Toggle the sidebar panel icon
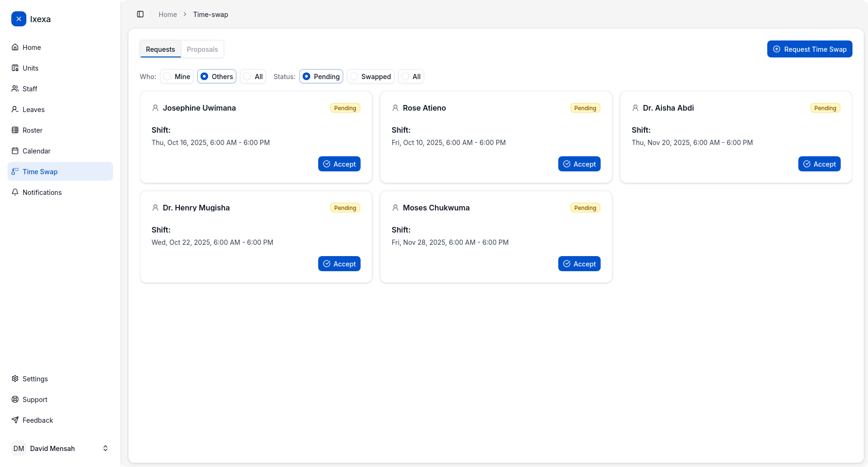Image resolution: width=868 pixels, height=467 pixels. pos(140,14)
